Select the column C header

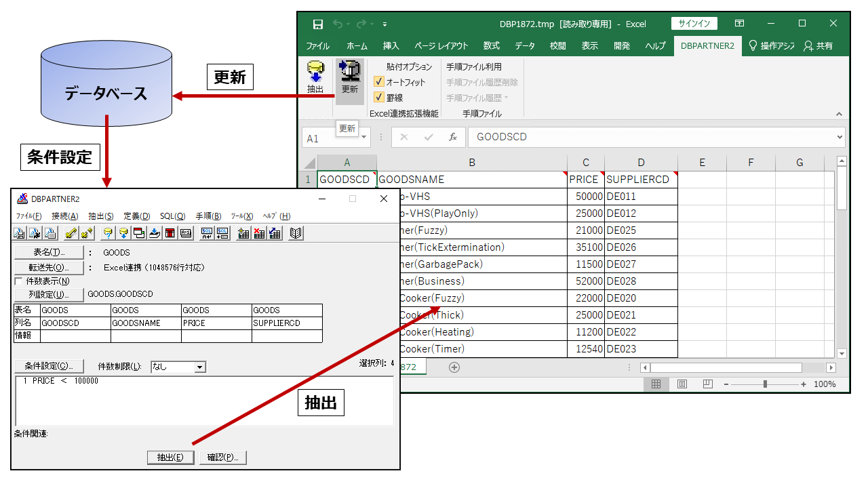click(586, 163)
